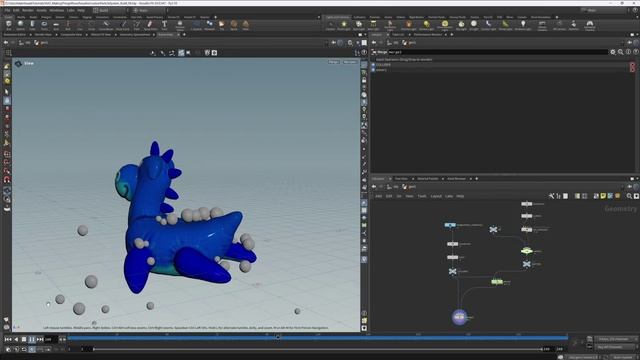This screenshot has height=360, width=640.
Task: Click the Ambient Light bulb tool
Action: pyautogui.click(x=523, y=25)
